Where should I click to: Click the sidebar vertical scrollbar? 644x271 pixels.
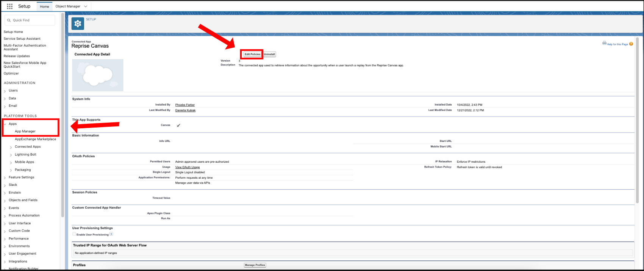[x=63, y=115]
